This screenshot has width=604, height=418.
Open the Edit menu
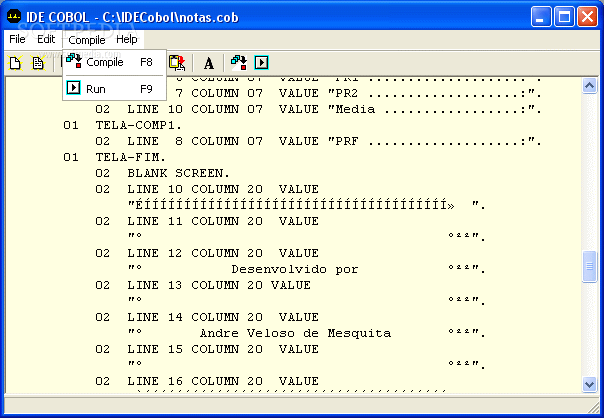tap(46, 39)
